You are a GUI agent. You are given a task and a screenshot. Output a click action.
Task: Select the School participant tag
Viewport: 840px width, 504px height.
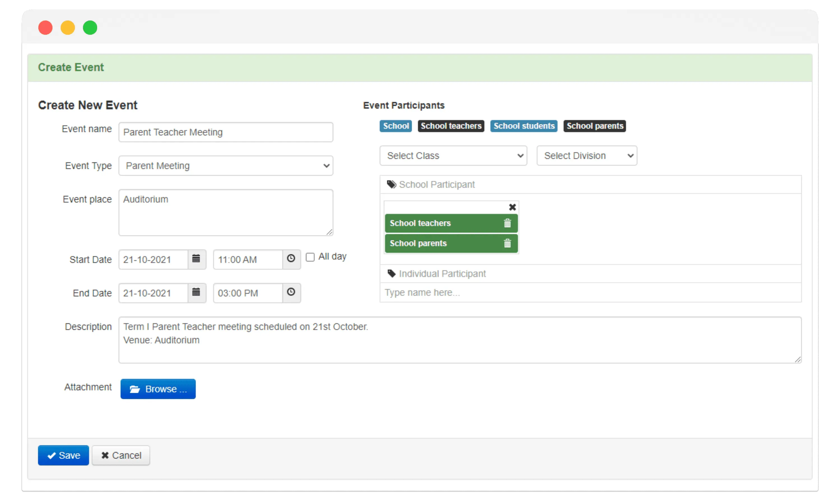[396, 126]
